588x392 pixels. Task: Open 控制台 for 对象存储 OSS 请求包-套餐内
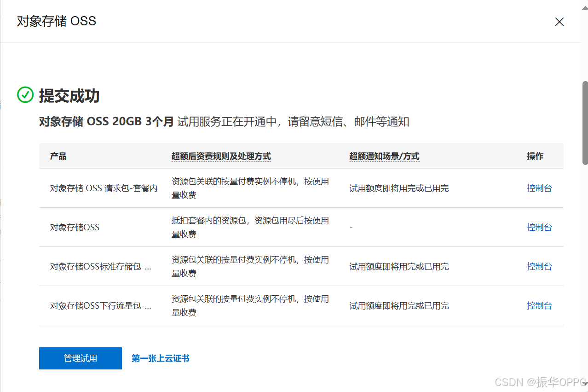[x=539, y=188]
